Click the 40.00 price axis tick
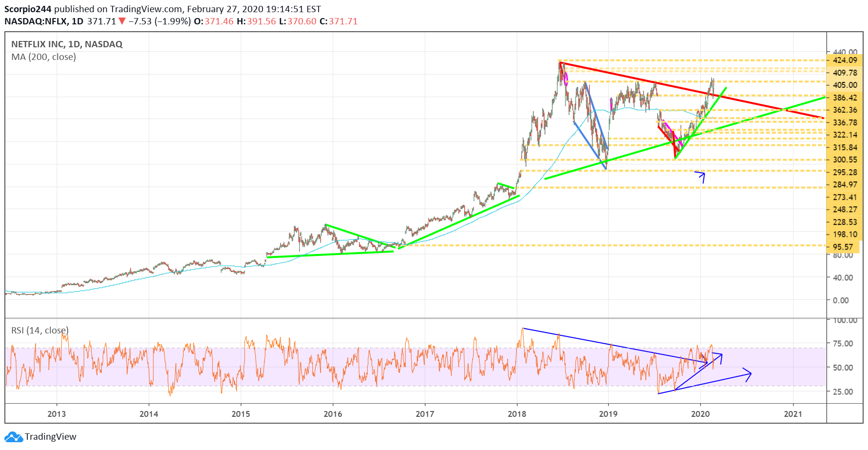The width and height of the screenshot is (868, 450). 843,278
